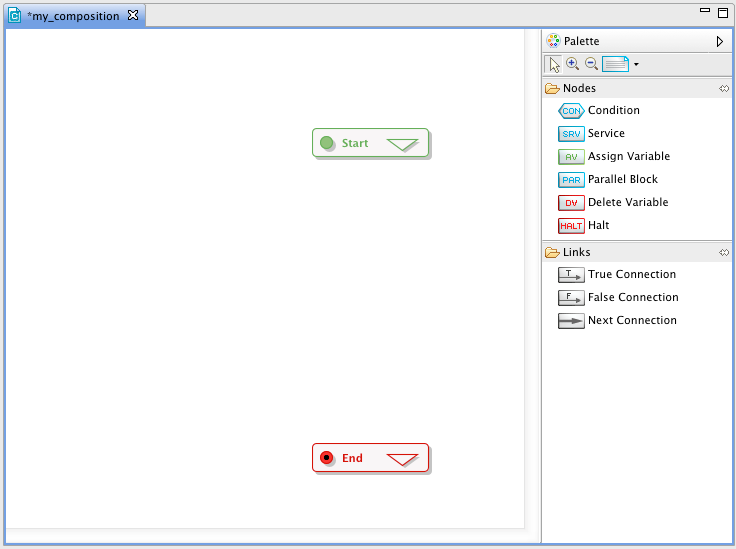This screenshot has width=736, height=549.
Task: Collapse the Palette with the triangle arrow
Action: 719,42
